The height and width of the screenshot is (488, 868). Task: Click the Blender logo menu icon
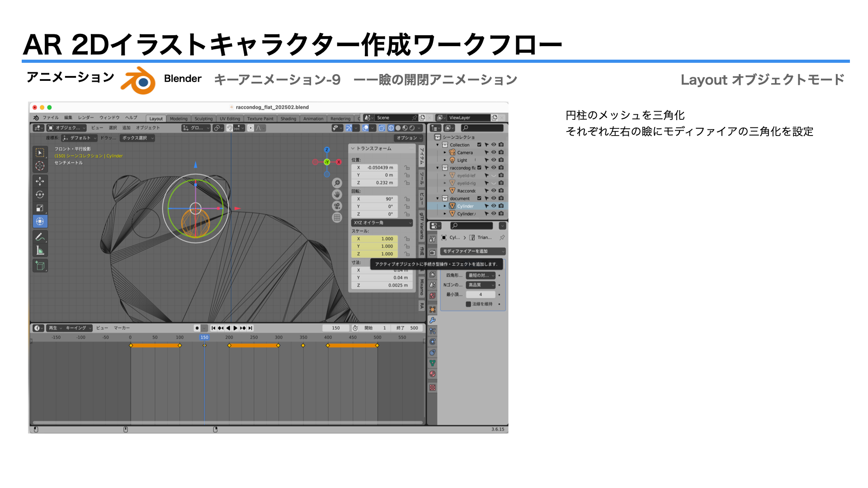tap(36, 118)
